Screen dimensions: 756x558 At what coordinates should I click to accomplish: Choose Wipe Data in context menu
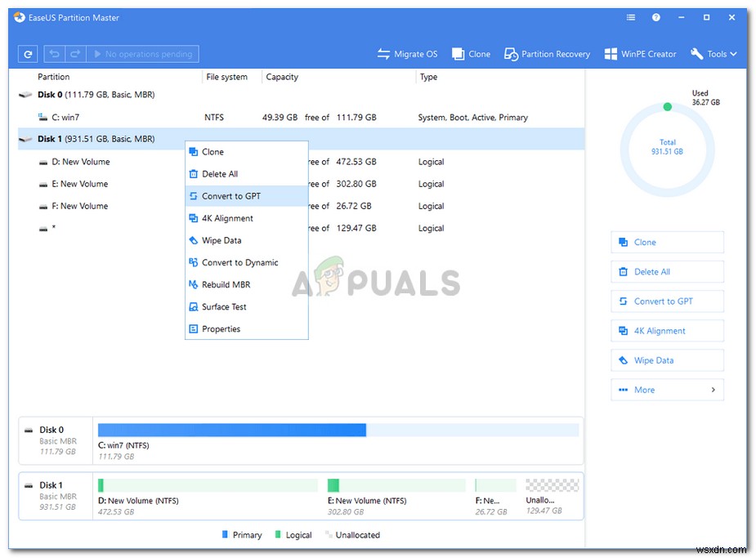(x=246, y=240)
